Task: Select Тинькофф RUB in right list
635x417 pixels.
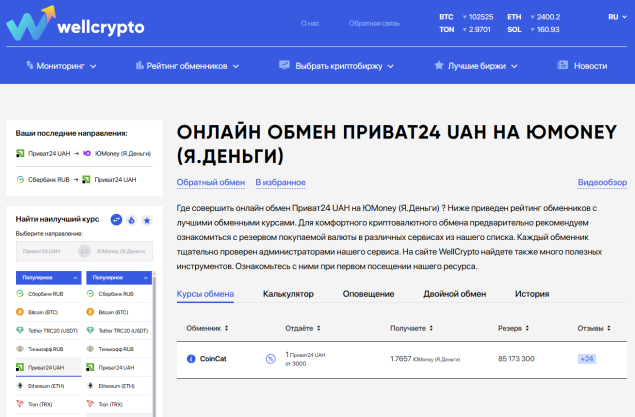Action: tap(119, 349)
